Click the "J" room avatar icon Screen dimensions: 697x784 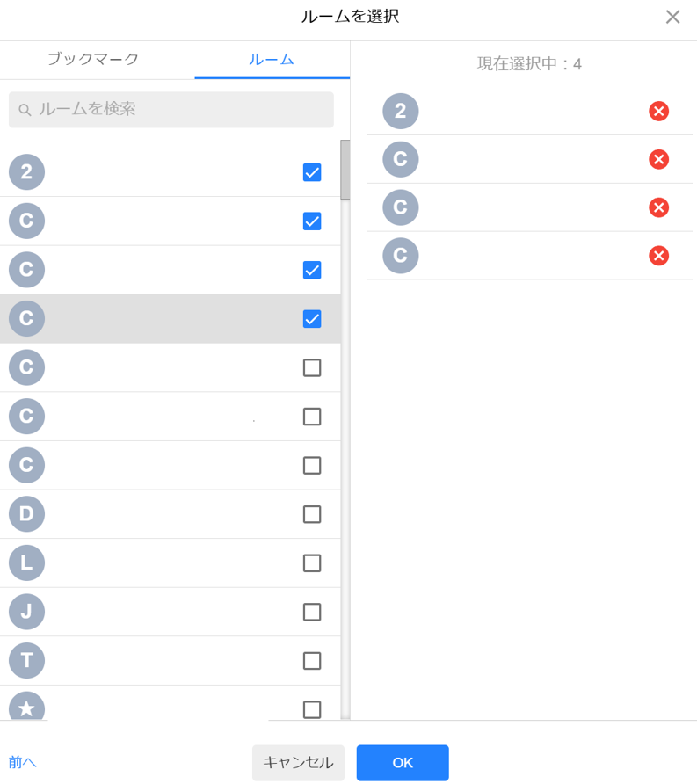pos(26,612)
